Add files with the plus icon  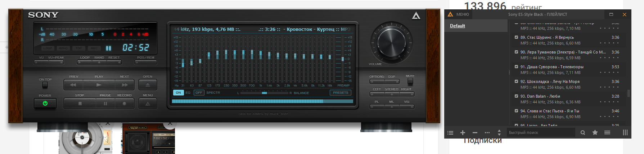463,133
